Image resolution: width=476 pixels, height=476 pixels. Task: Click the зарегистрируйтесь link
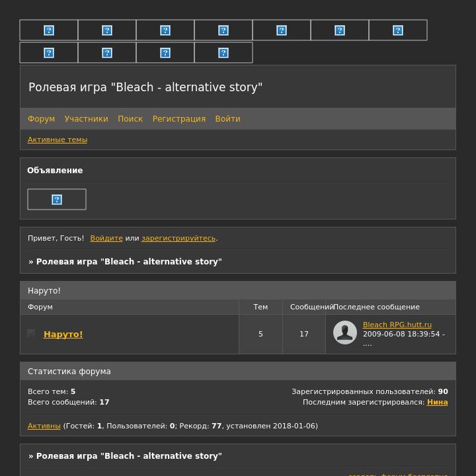click(178, 238)
